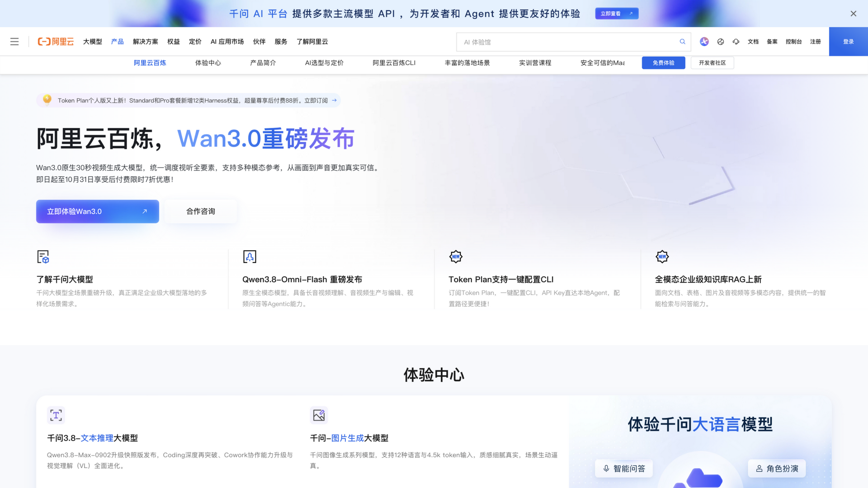Click the arrow after Token Plan announcement

coord(334,100)
